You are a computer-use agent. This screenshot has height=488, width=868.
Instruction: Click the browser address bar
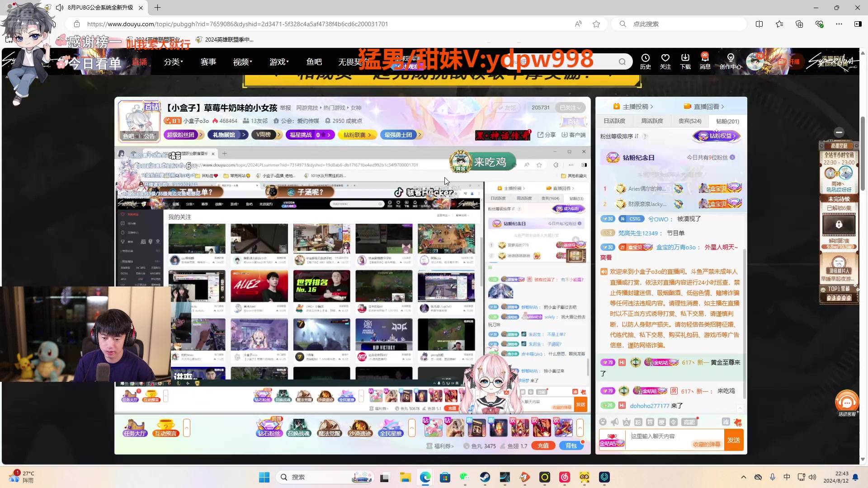[325, 24]
